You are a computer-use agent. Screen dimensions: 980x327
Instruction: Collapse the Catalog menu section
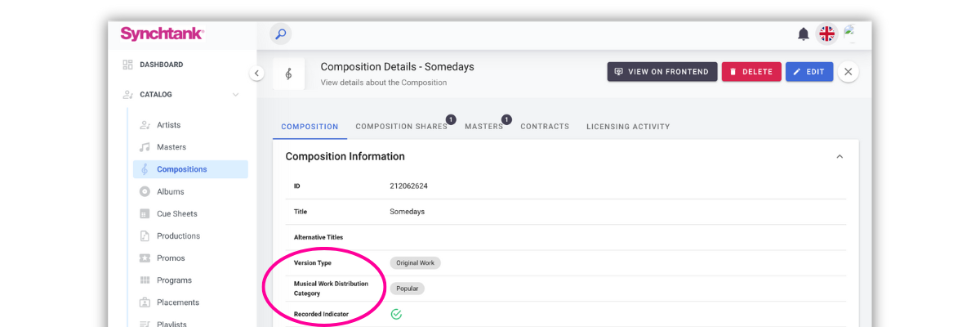[x=235, y=95]
